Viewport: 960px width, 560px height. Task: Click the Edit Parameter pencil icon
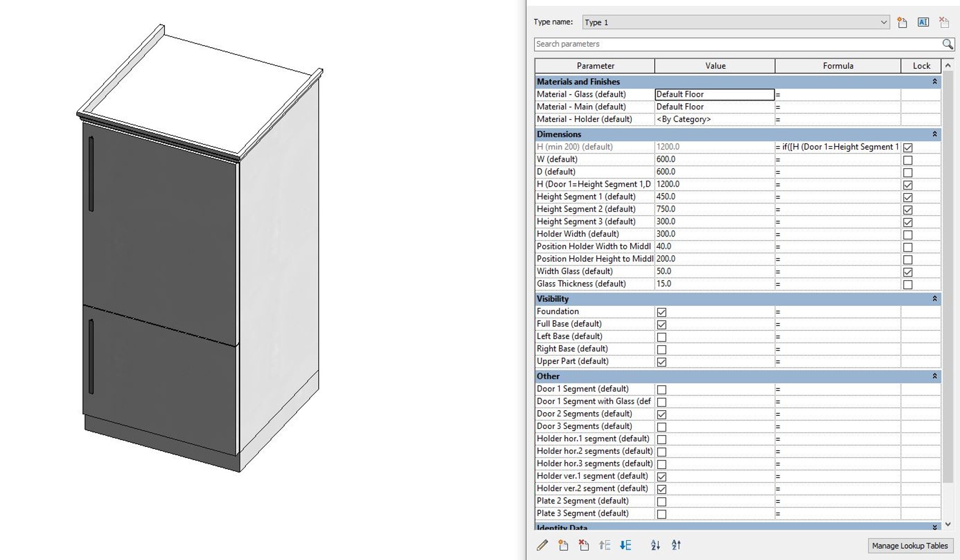tap(542, 545)
